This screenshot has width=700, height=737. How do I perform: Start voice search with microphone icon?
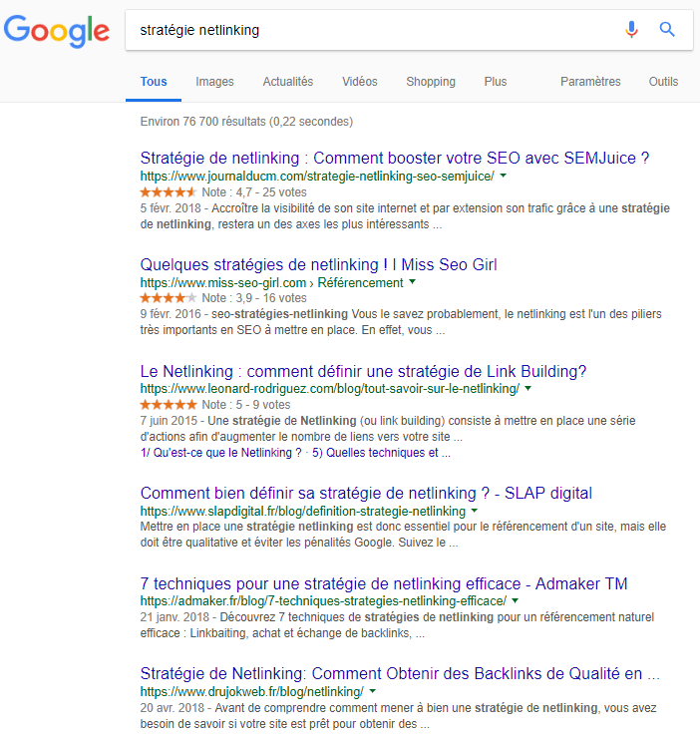631,30
